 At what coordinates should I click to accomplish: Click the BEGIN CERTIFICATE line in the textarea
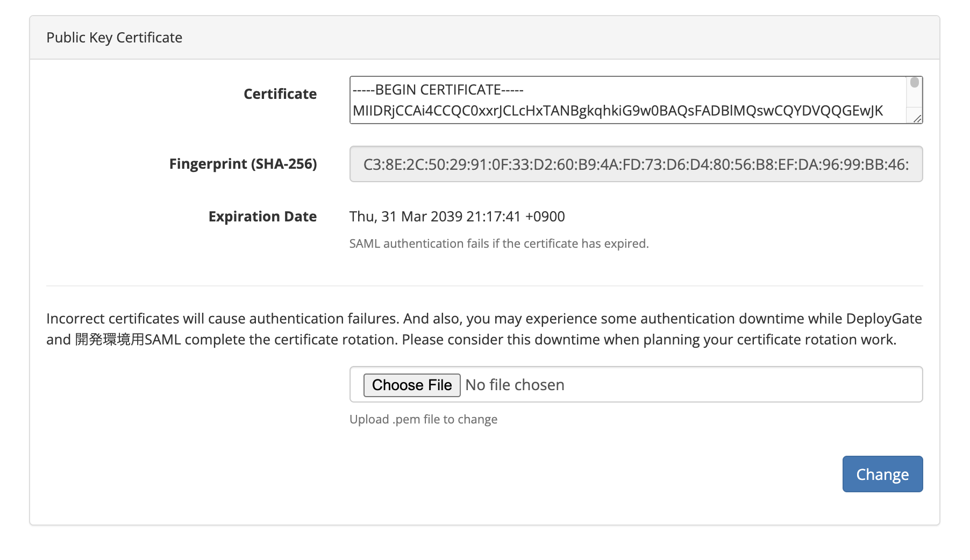pos(436,89)
